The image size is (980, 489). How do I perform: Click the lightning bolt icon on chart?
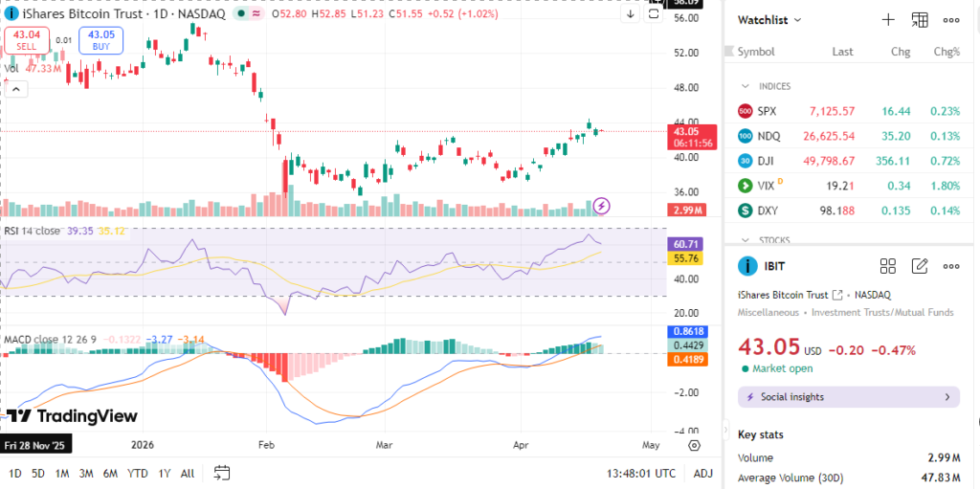pyautogui.click(x=601, y=205)
